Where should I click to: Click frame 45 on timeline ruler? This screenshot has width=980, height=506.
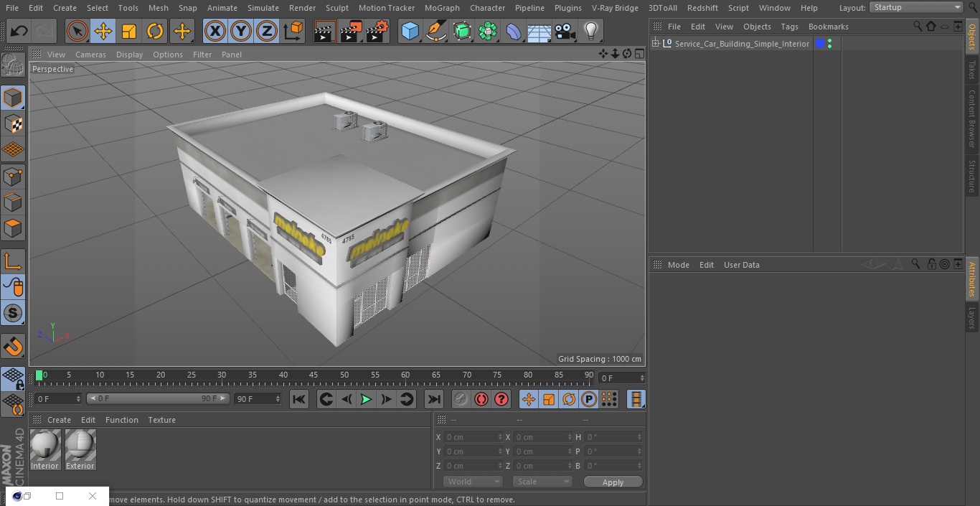(314, 375)
